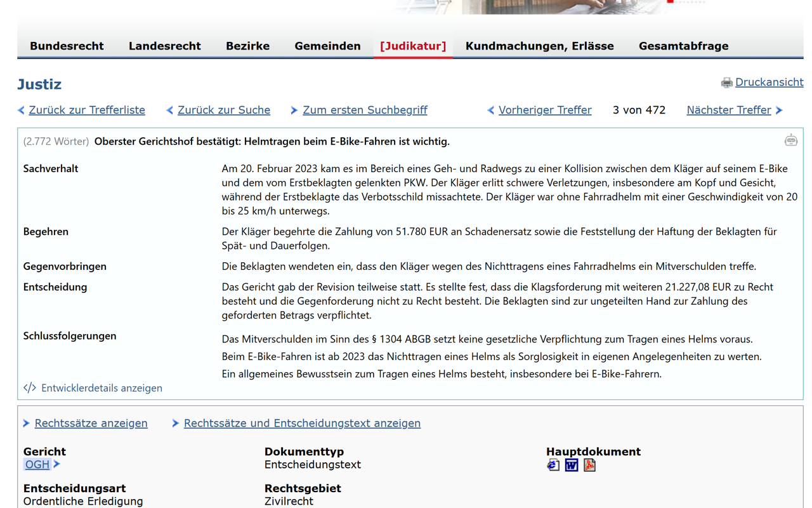Viewport: 812px width, 508px height.
Task: Open the main document as HTML web page
Action: click(x=553, y=465)
